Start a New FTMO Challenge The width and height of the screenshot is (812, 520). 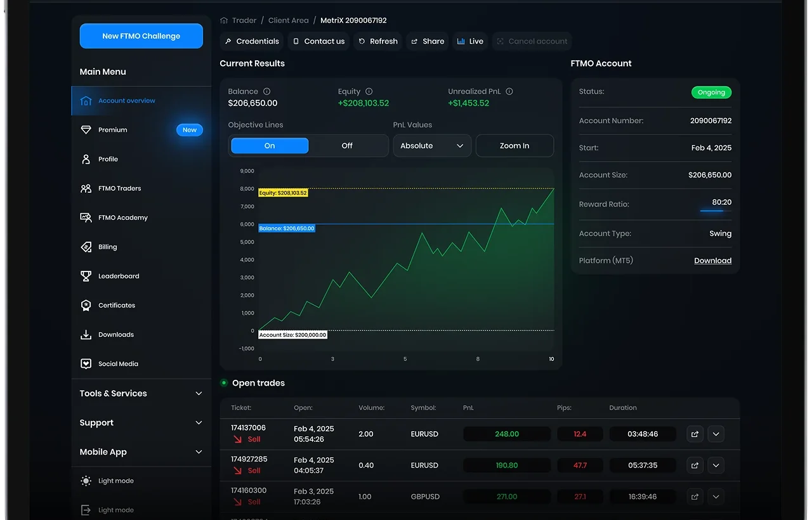[141, 36]
